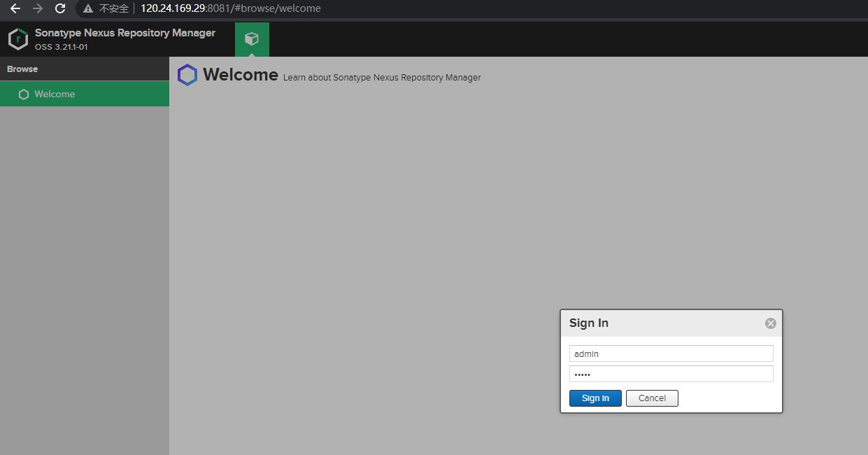This screenshot has width=868, height=455.
Task: Click the Browse cube icon in header
Action: coord(252,39)
